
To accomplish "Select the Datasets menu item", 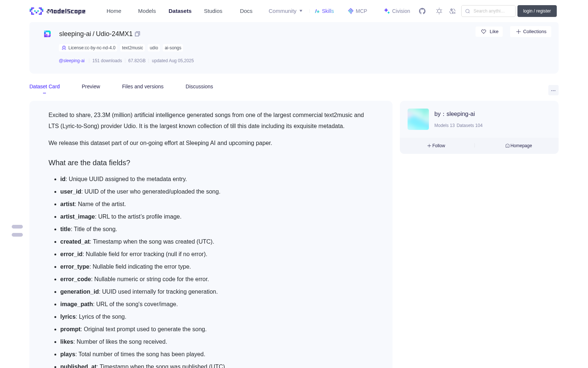I will pos(180,11).
